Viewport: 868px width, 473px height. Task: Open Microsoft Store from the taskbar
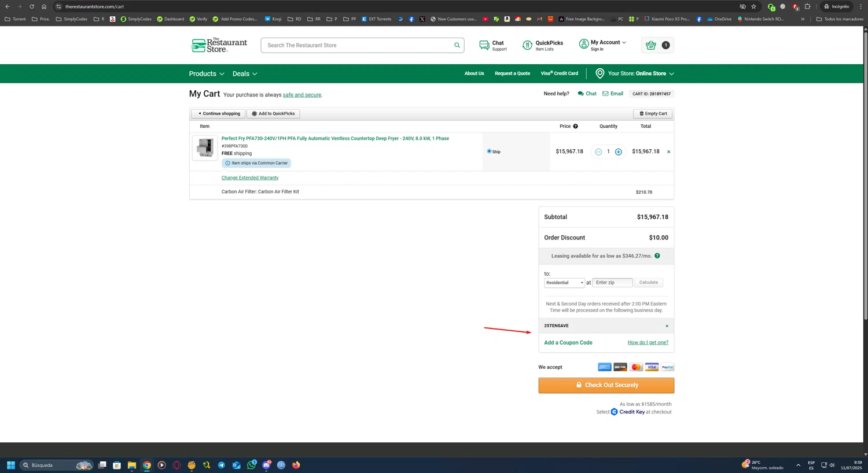117,465
